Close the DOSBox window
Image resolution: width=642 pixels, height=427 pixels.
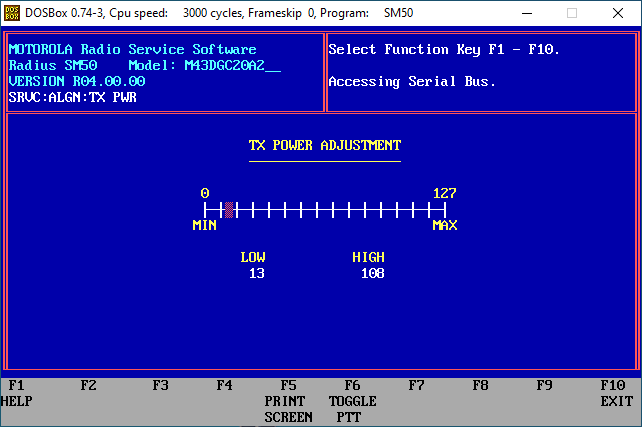coord(618,13)
